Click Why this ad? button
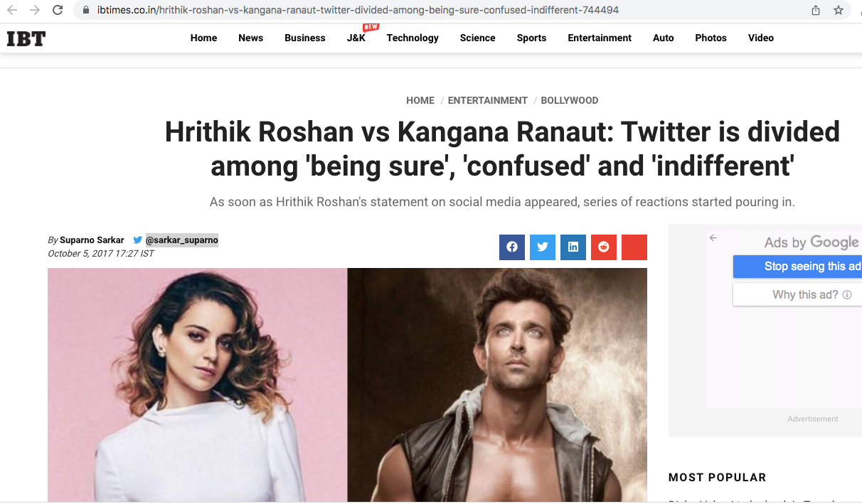This screenshot has width=862, height=504. coord(797,294)
